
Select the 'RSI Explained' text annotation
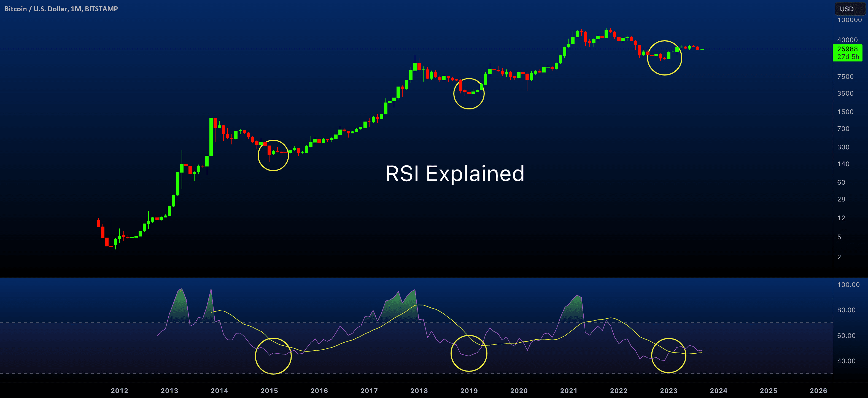tap(455, 174)
